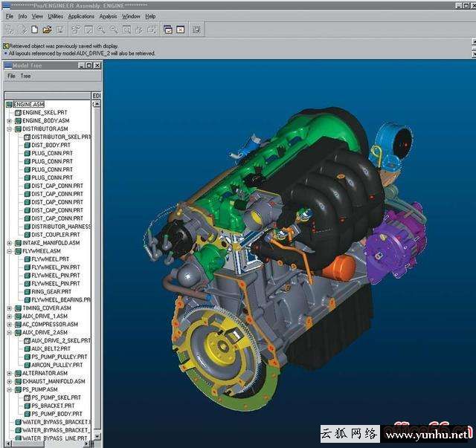Click the part icon beside DIST_BODY.PRT
This screenshot has height=448, width=476.
28,145
